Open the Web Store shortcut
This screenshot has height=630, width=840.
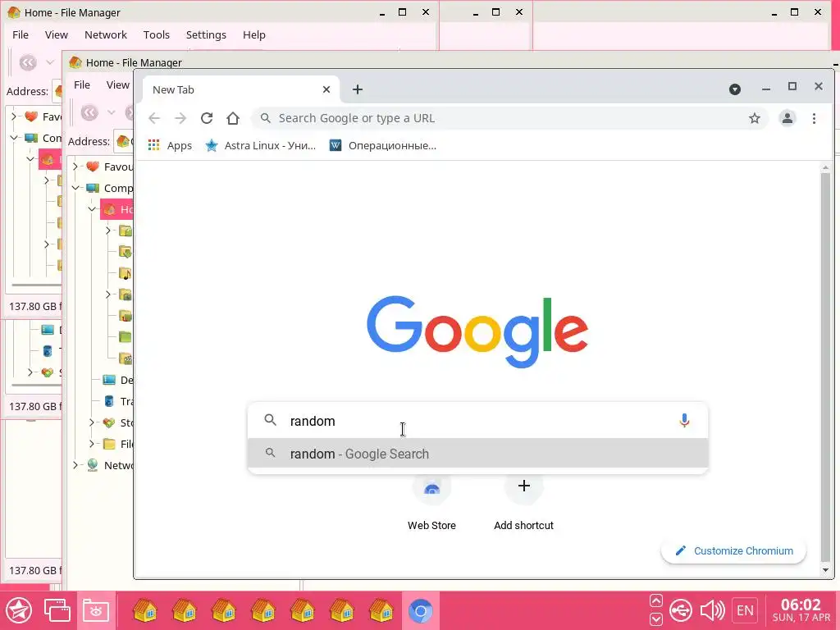coord(431,503)
